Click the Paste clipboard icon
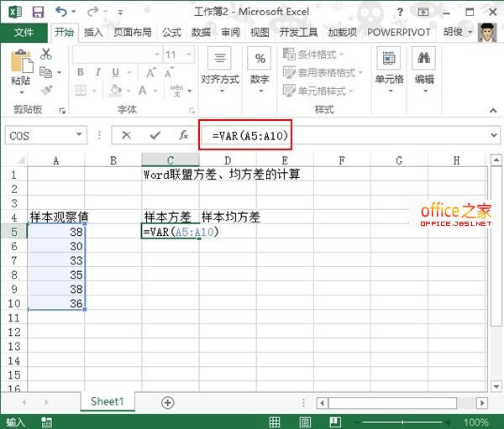Screen dimensions: 504x429 click(21, 61)
